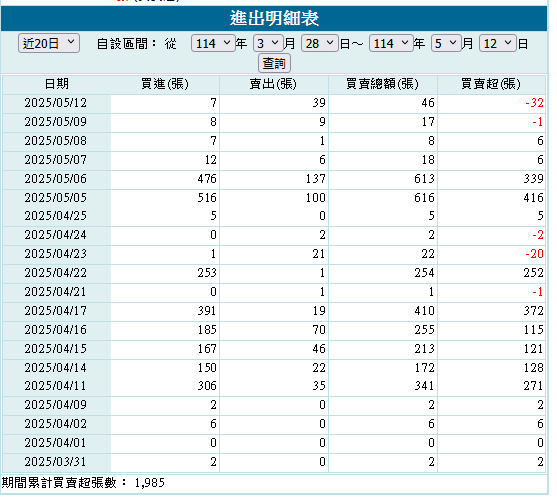The height and width of the screenshot is (499, 557).
Task: Open the end month 5 dropdown
Action: click(447, 43)
